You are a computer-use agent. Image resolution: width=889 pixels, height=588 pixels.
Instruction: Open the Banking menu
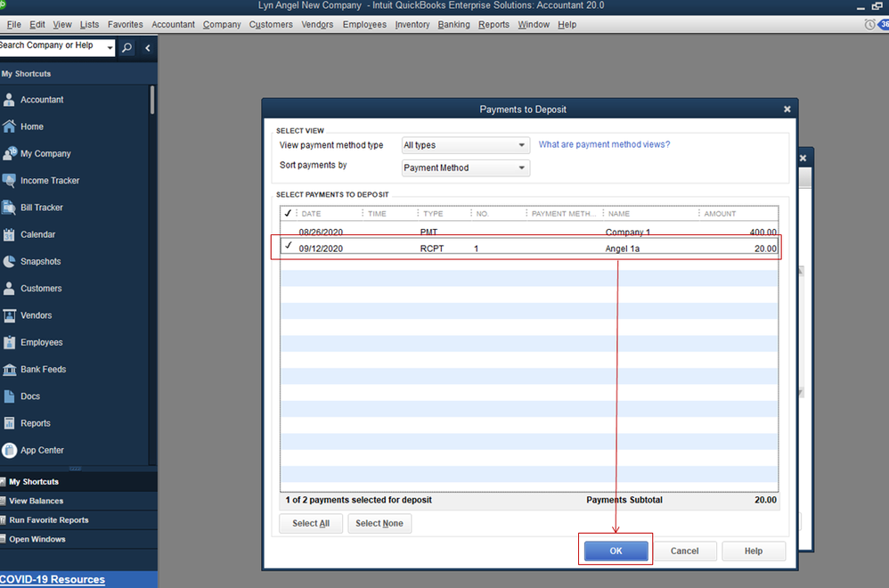click(453, 24)
